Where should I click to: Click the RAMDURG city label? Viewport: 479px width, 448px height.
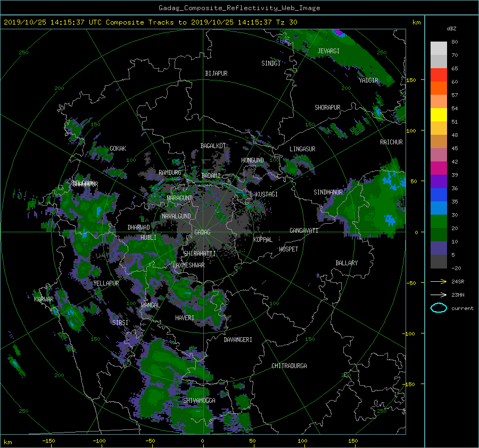tap(170, 173)
